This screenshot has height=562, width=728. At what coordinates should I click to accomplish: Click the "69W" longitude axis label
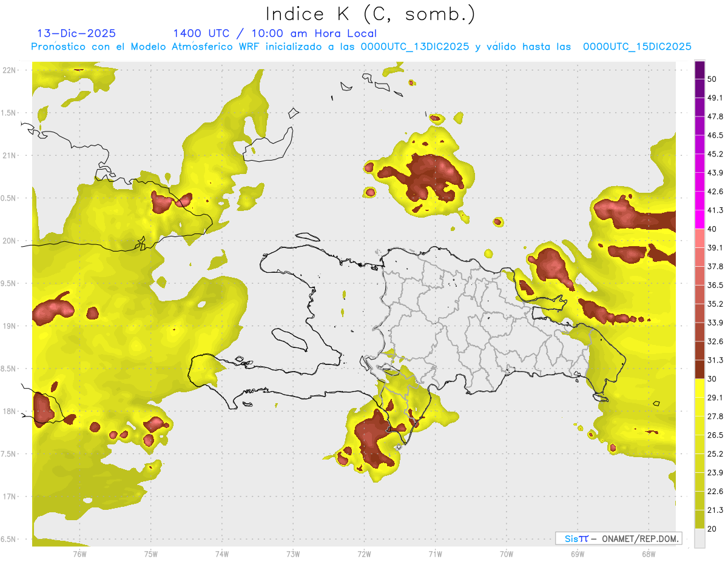[x=578, y=554]
